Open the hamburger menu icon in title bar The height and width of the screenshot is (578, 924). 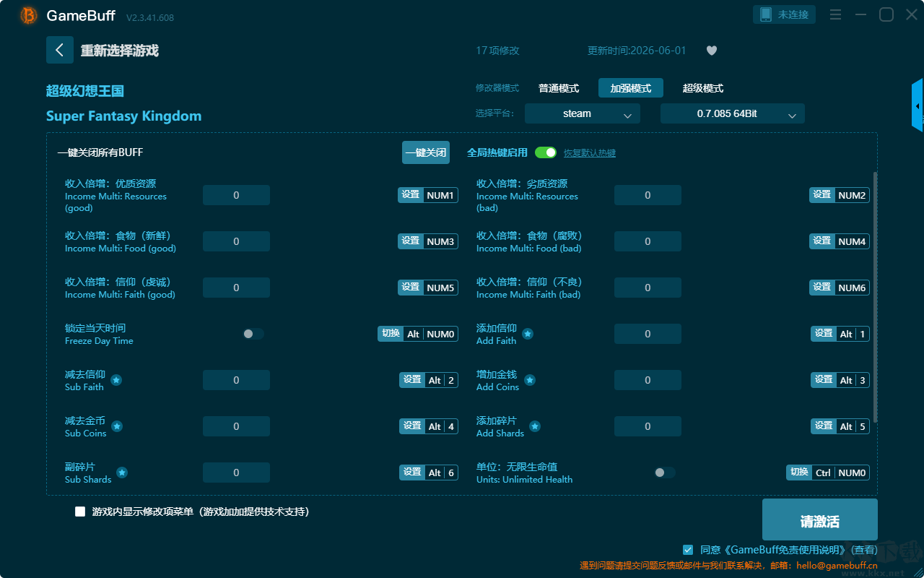(x=835, y=14)
